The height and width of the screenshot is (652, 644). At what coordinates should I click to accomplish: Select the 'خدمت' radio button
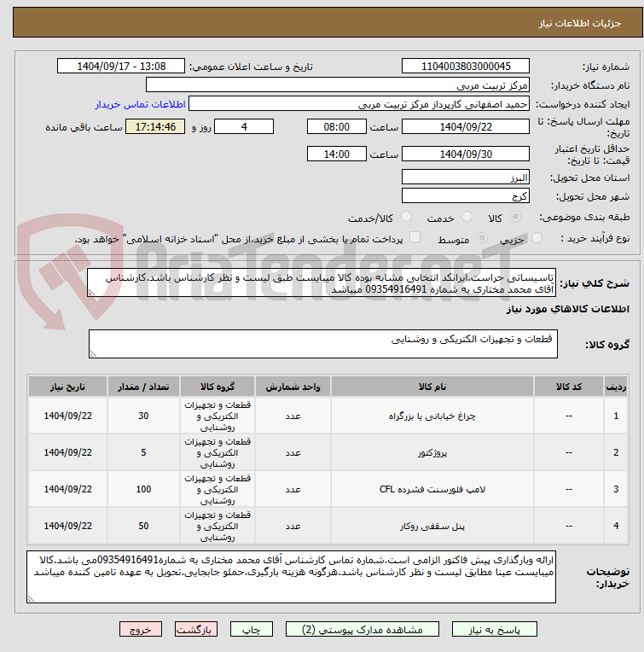[467, 217]
